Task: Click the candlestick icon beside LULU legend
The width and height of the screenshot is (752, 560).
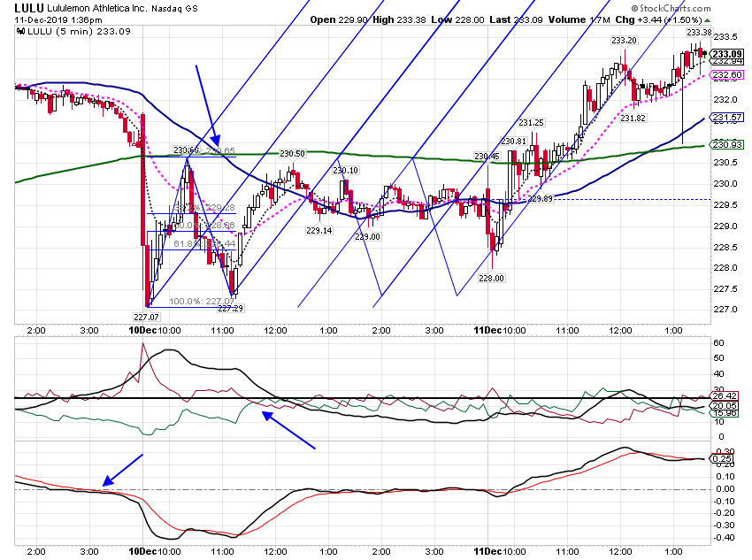Action: 20,32
